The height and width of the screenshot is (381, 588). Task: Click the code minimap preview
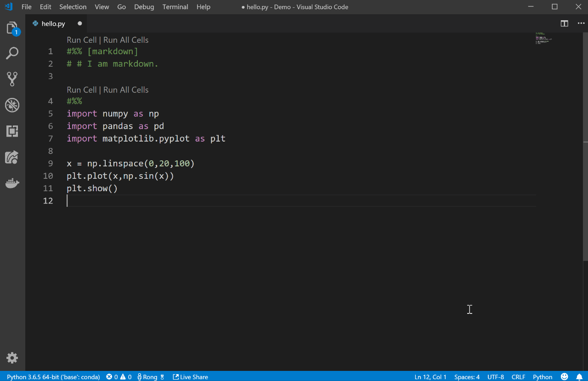[x=543, y=38]
